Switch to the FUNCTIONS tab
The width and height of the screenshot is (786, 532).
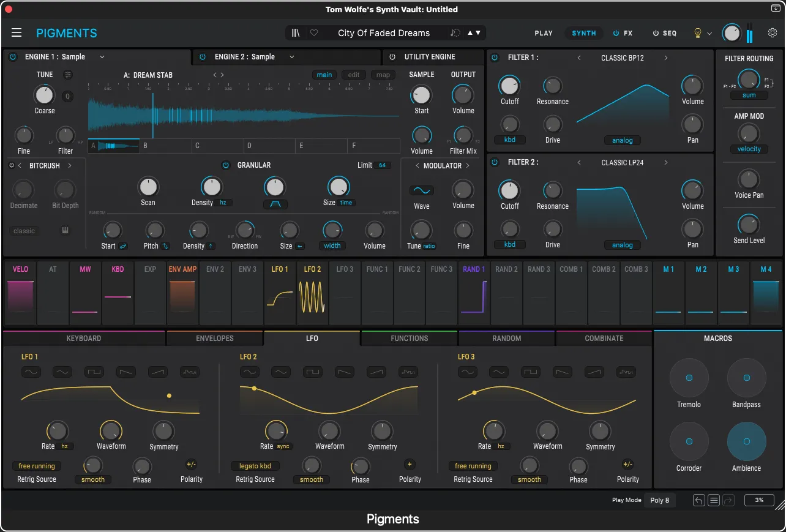click(x=410, y=338)
